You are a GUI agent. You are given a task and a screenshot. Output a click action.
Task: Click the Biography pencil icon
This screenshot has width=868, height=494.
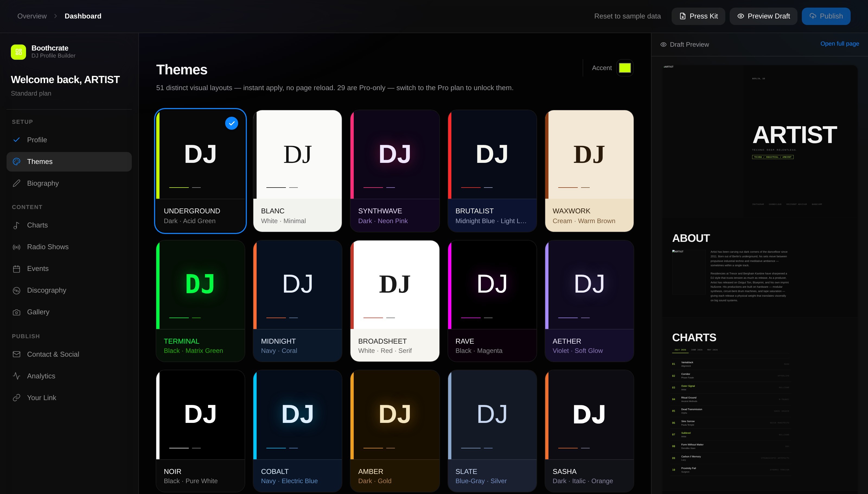point(16,183)
